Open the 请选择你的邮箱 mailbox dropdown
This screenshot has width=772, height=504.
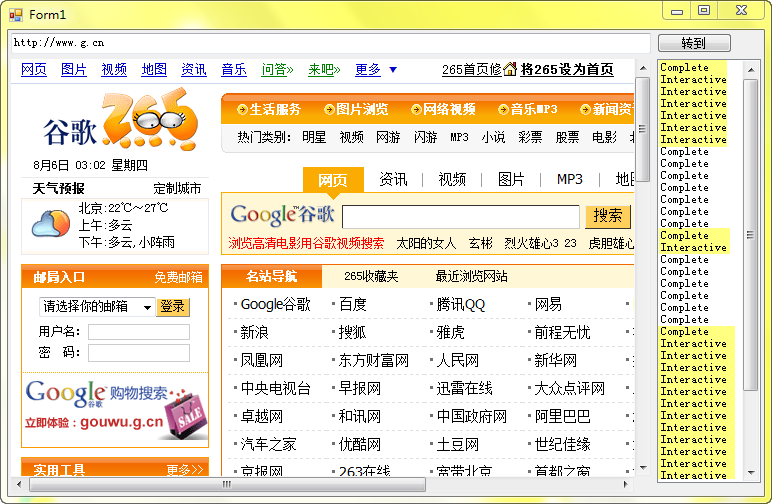(97, 307)
